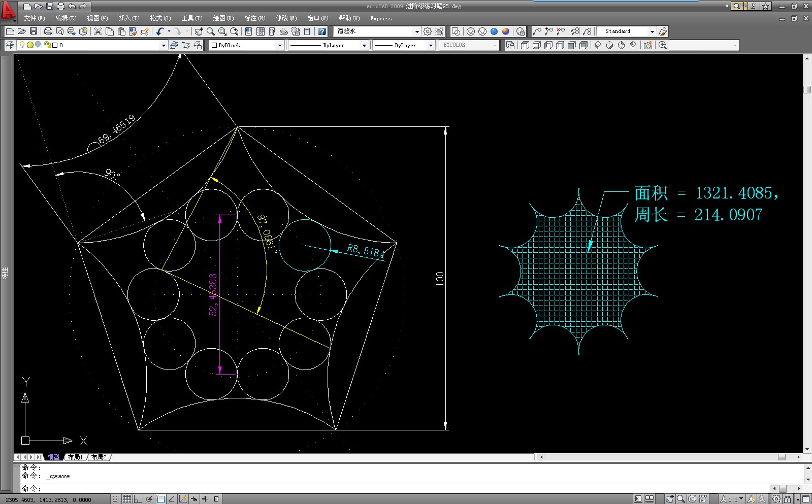Image resolution: width=812 pixels, height=504 pixels.
Task: Open the Layer States Manager icon
Action: click(x=198, y=45)
